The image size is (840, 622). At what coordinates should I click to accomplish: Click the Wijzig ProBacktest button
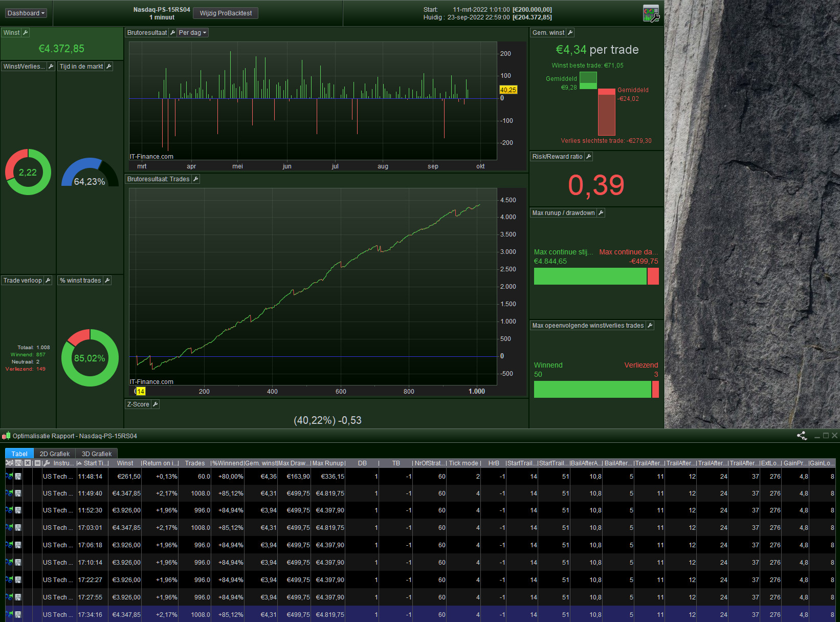pos(226,13)
